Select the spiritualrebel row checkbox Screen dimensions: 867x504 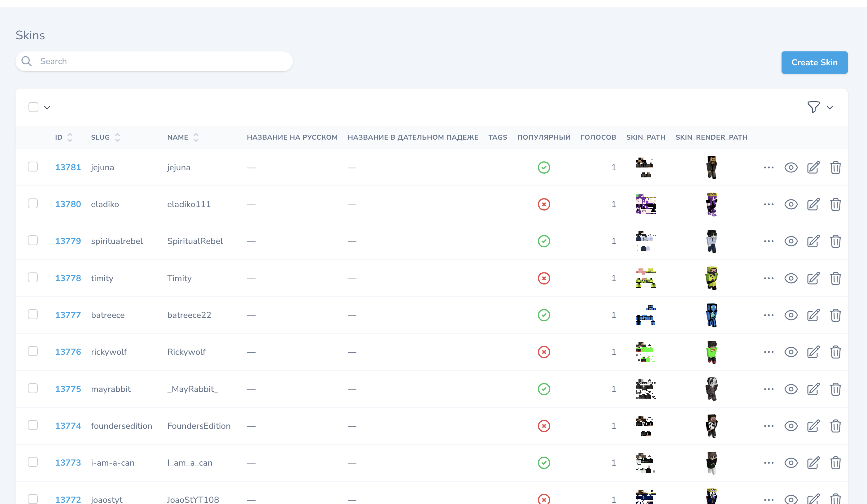pyautogui.click(x=33, y=240)
